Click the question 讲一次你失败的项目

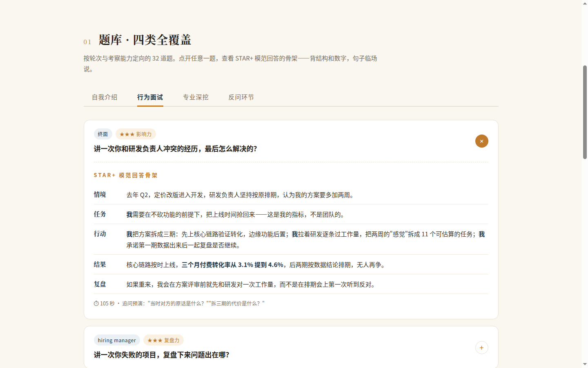pos(162,355)
